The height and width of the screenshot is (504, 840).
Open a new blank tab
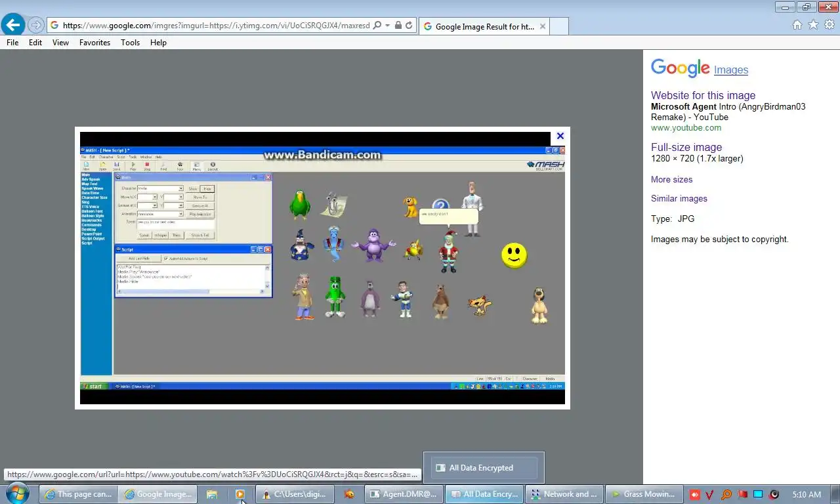558,26
